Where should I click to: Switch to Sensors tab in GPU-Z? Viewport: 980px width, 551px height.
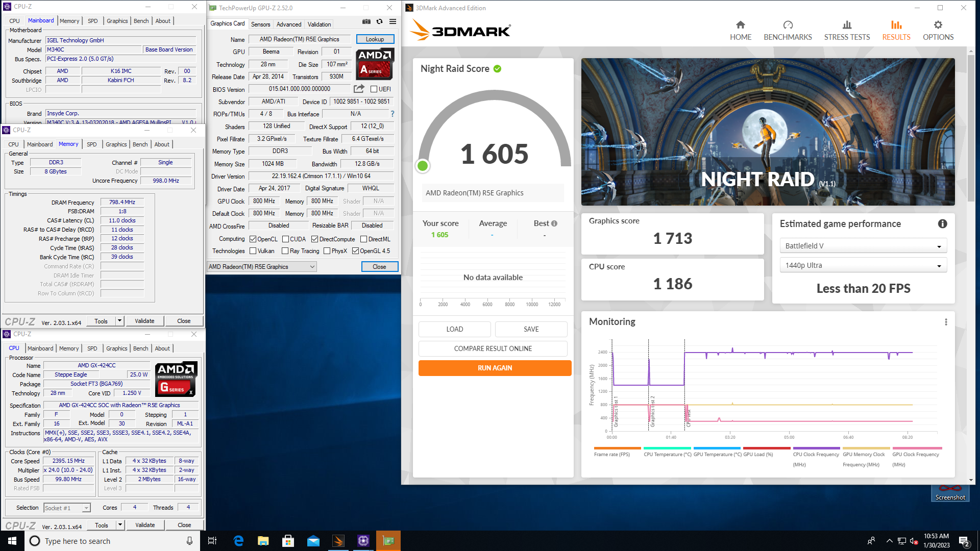point(260,24)
